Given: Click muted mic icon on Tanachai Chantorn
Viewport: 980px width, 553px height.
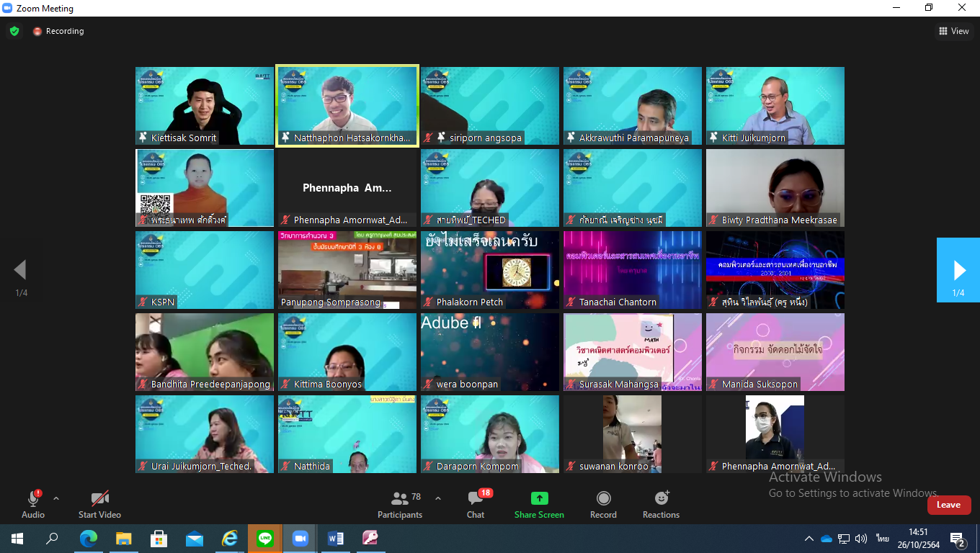Looking at the screenshot, I should click(x=571, y=302).
